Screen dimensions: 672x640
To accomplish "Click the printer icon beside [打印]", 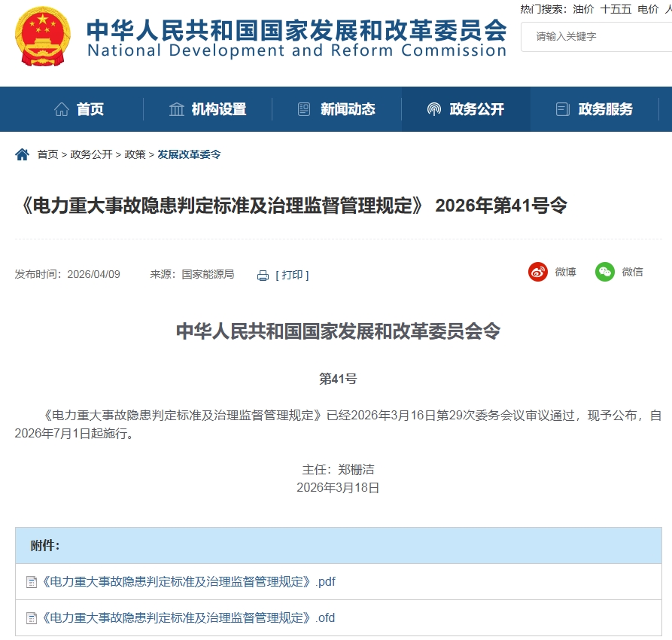I will (x=262, y=275).
